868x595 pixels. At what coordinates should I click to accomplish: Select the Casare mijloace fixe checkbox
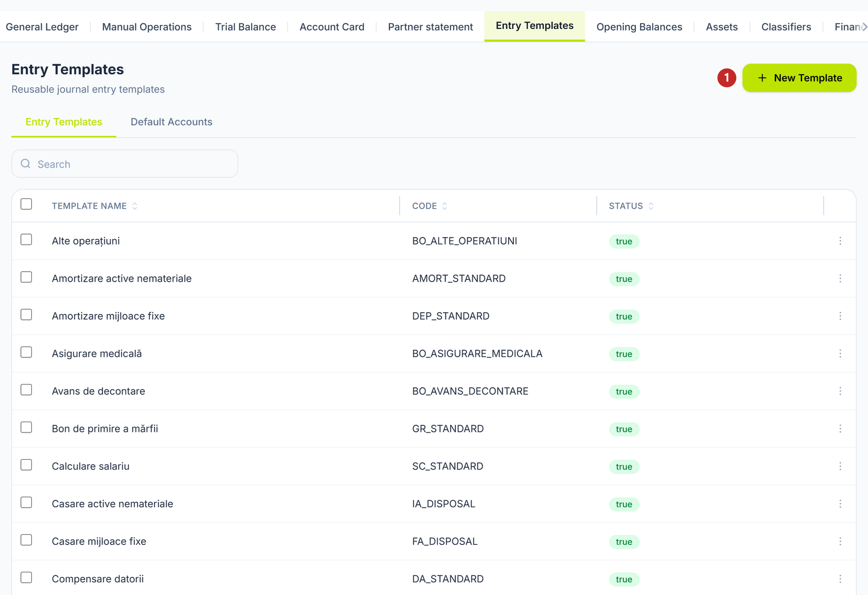pyautogui.click(x=26, y=540)
